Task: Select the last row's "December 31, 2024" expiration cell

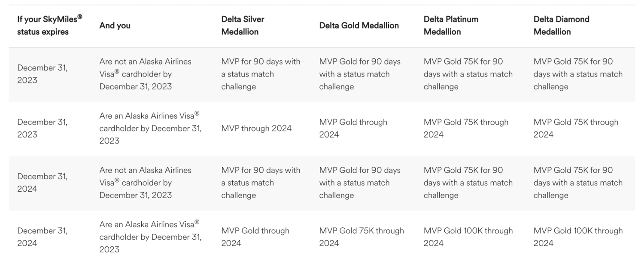Action: click(x=42, y=237)
